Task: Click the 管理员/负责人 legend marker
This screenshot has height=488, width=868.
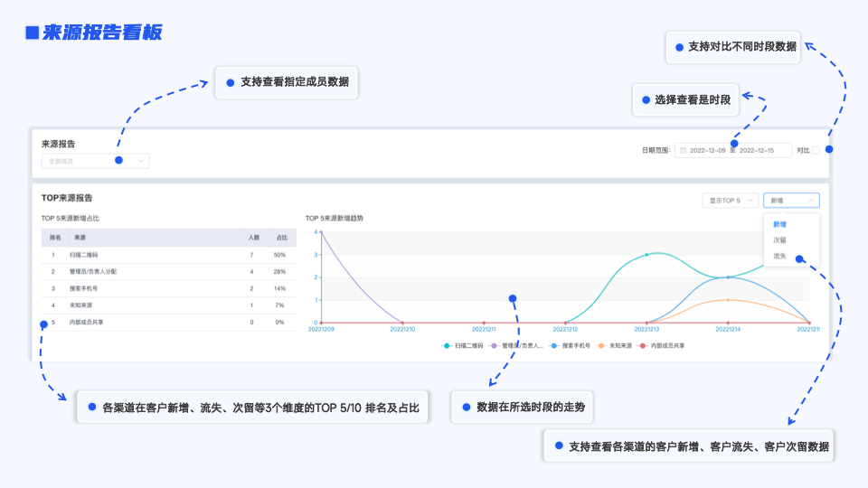Action: [x=495, y=345]
